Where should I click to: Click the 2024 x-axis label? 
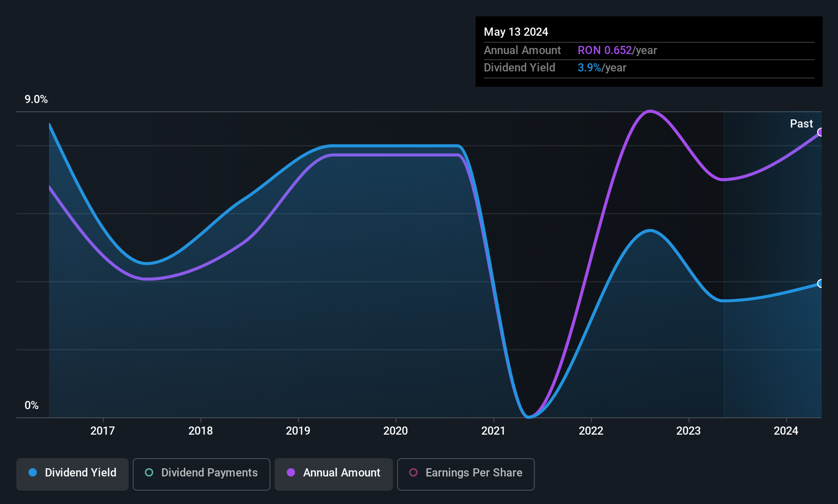786,431
